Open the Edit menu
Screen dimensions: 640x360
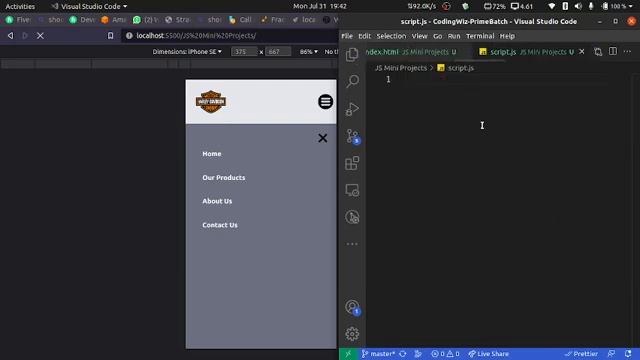(364, 36)
